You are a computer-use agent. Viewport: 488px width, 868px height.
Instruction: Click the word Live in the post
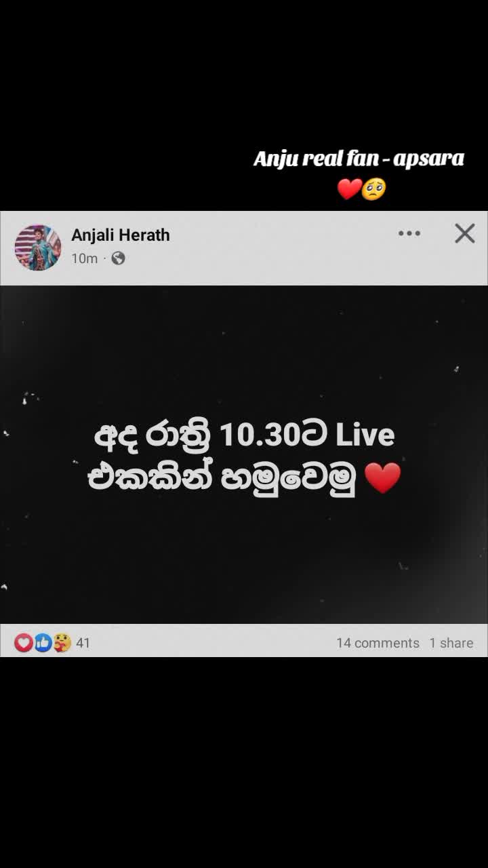365,435
